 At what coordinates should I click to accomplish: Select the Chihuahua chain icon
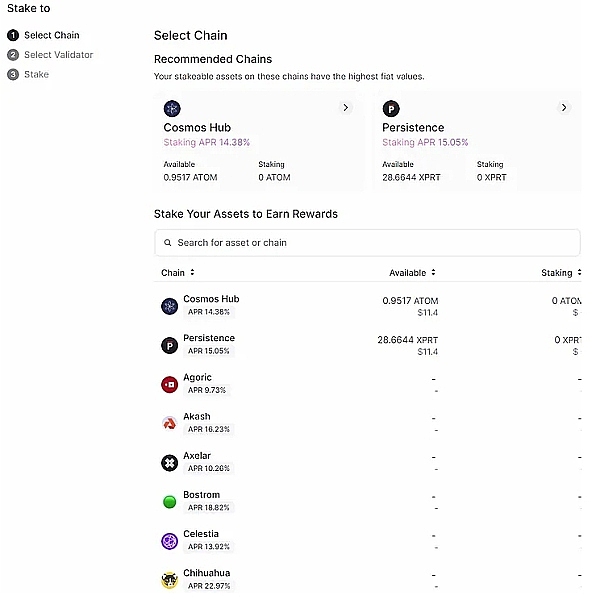tap(169, 580)
